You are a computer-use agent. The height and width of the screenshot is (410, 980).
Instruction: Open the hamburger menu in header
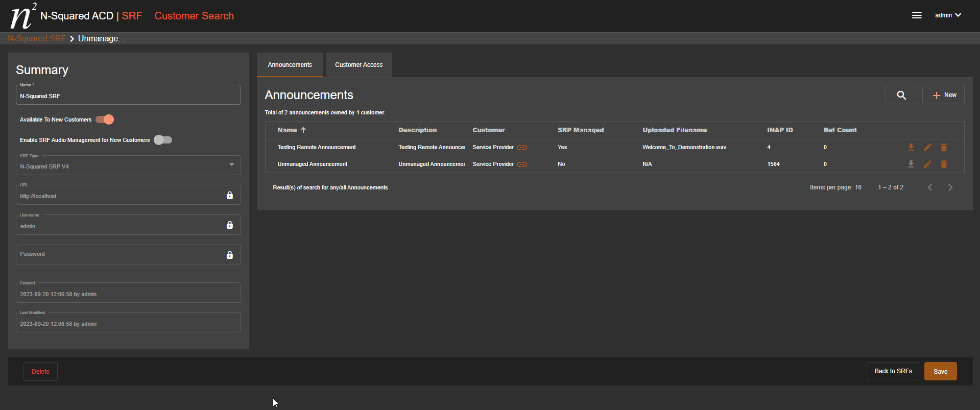pos(917,16)
